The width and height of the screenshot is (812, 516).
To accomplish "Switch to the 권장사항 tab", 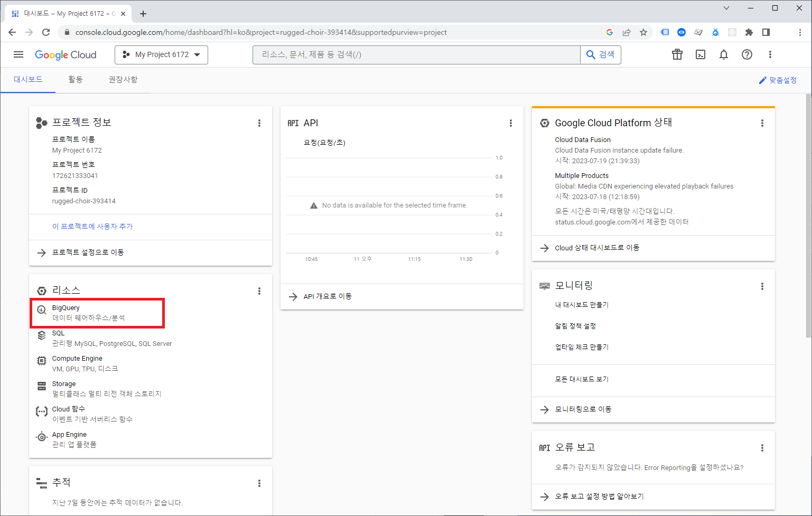I will [123, 79].
